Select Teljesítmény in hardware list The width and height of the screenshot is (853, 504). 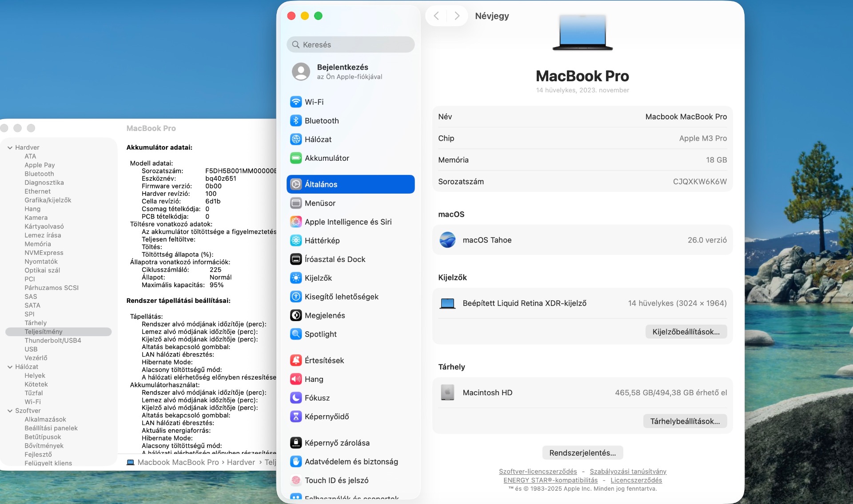coord(58,332)
